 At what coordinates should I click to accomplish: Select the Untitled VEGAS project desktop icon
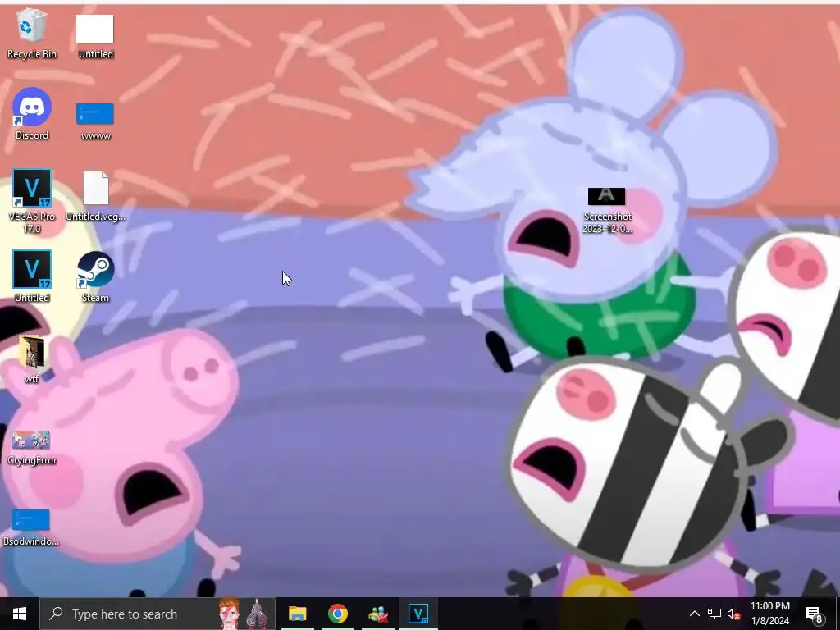(x=32, y=276)
